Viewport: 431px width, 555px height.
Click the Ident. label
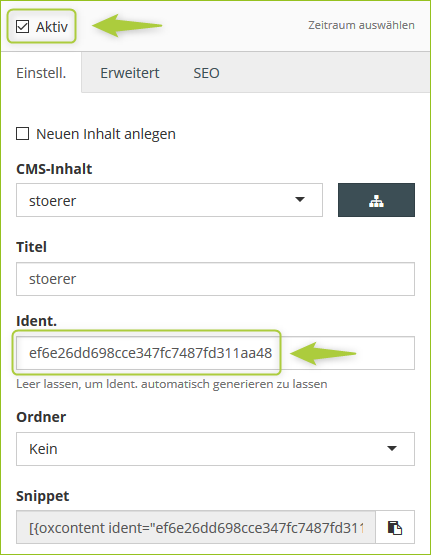pyautogui.click(x=36, y=321)
